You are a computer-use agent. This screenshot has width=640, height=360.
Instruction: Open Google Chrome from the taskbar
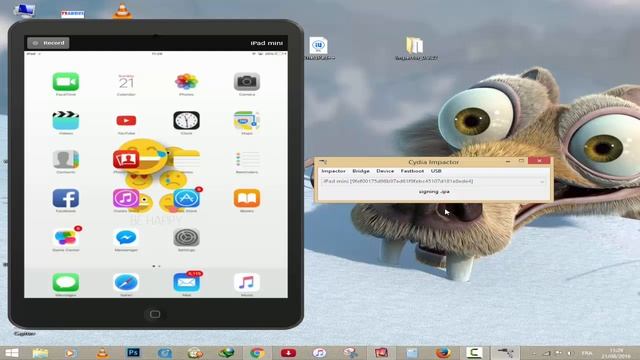point(257,353)
